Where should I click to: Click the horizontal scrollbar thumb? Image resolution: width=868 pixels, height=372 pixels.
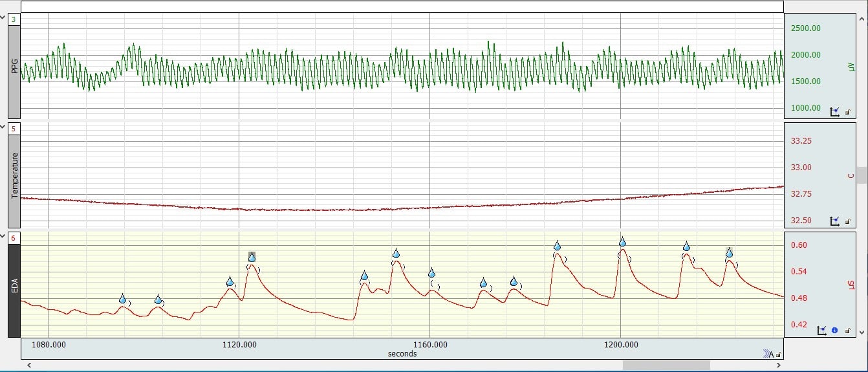click(x=666, y=366)
